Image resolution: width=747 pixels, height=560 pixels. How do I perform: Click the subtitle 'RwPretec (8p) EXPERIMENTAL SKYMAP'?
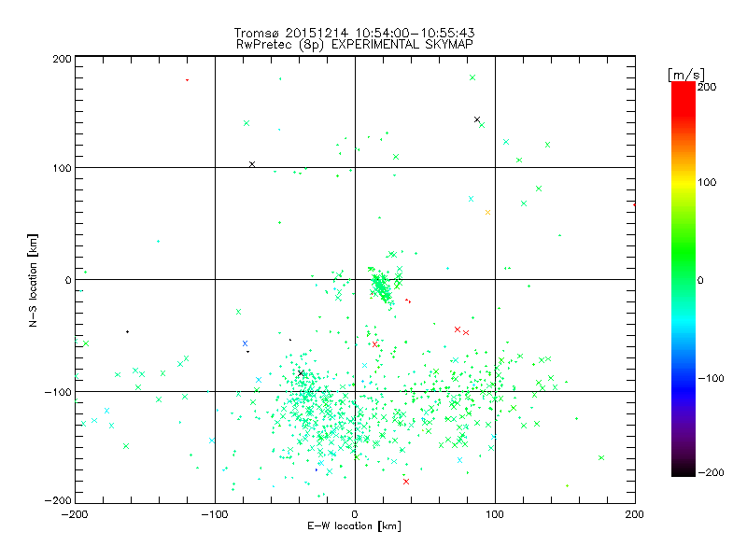(x=354, y=45)
